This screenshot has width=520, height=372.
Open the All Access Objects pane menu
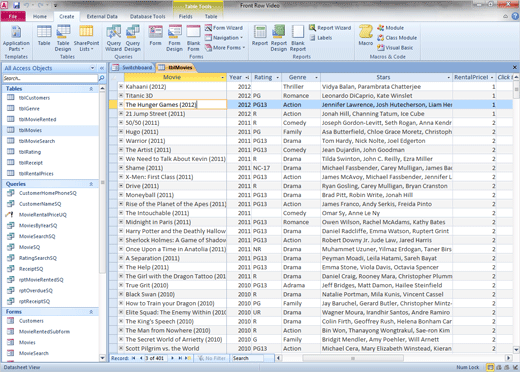point(92,68)
